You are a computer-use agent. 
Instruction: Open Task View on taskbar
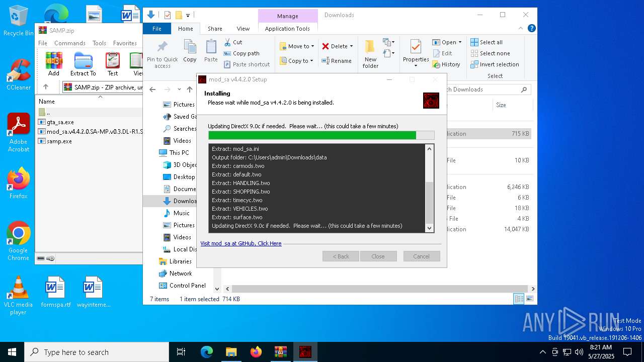point(181,352)
